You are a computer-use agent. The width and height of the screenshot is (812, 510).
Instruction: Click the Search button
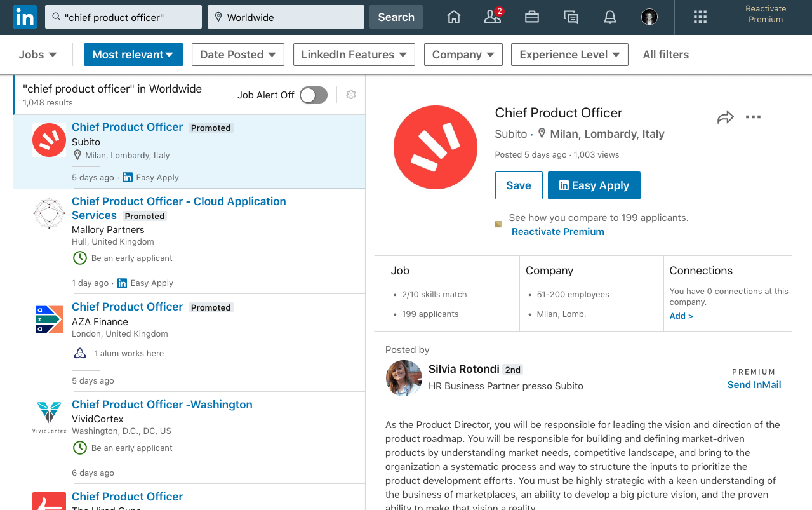tap(396, 17)
